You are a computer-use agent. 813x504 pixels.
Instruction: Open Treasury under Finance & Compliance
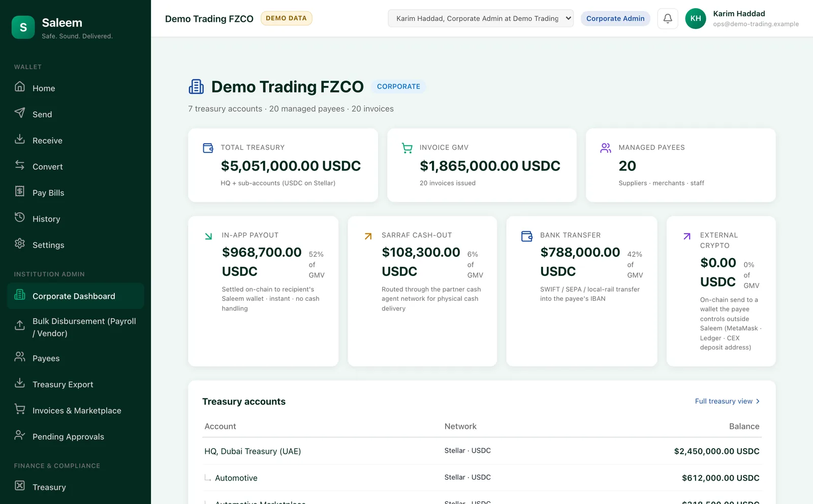tap(76, 487)
